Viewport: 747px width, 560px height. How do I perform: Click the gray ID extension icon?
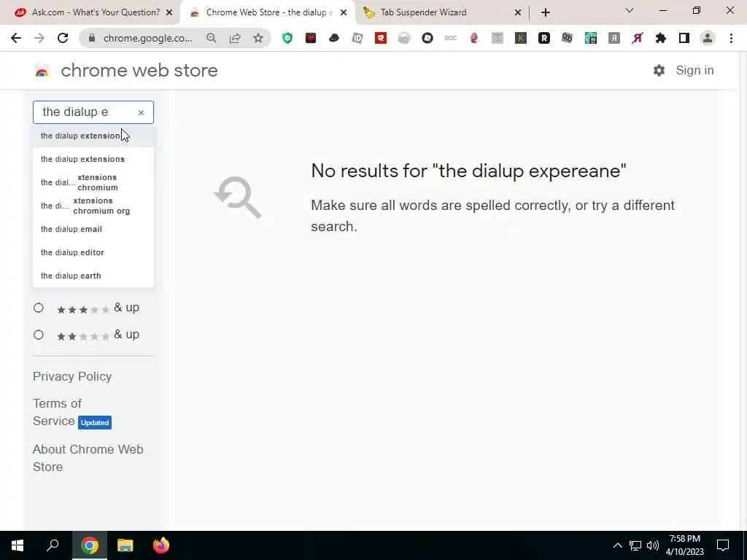point(357,38)
